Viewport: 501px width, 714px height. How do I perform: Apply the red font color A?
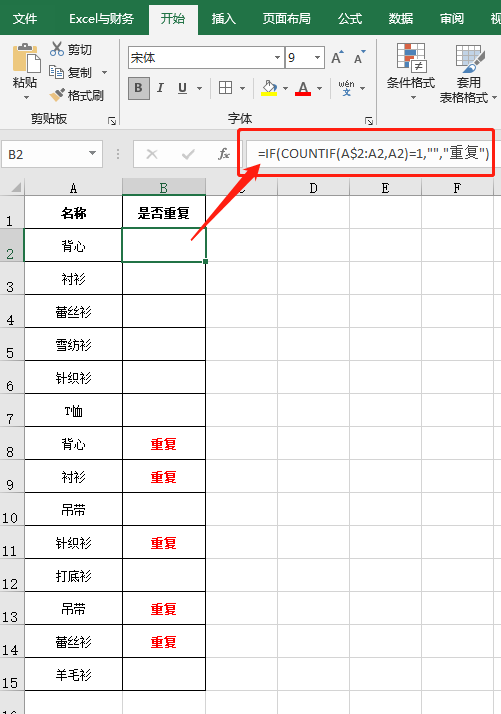[303, 88]
